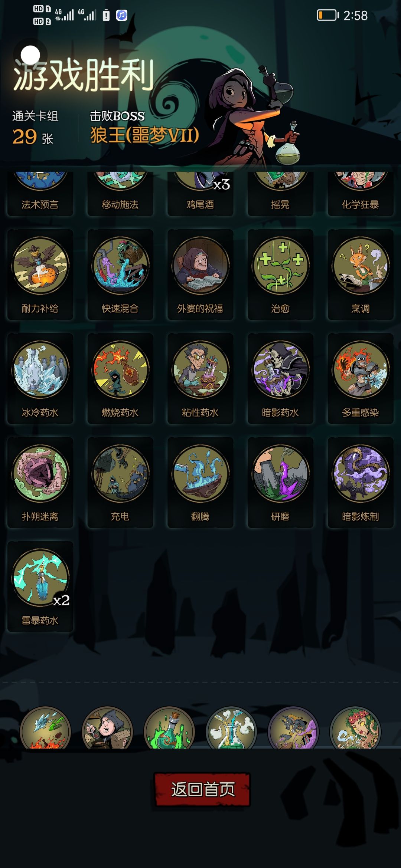Click the 返回首页 button

click(x=202, y=789)
